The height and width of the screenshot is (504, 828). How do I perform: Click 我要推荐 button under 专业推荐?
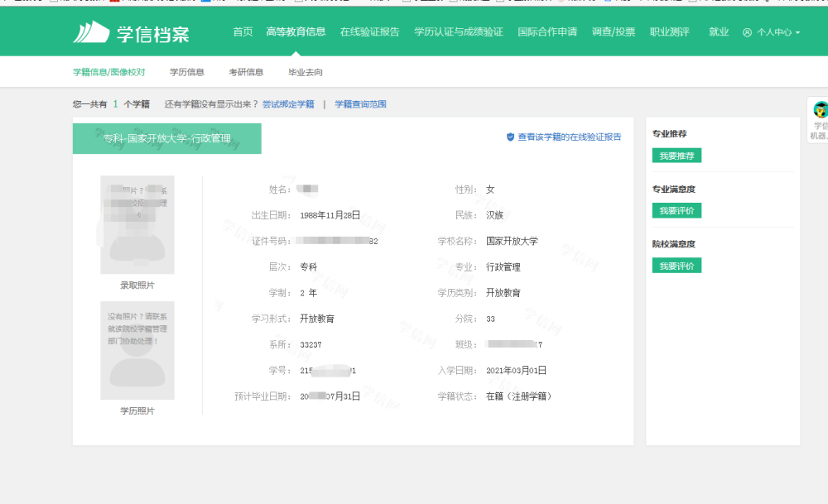tap(676, 156)
